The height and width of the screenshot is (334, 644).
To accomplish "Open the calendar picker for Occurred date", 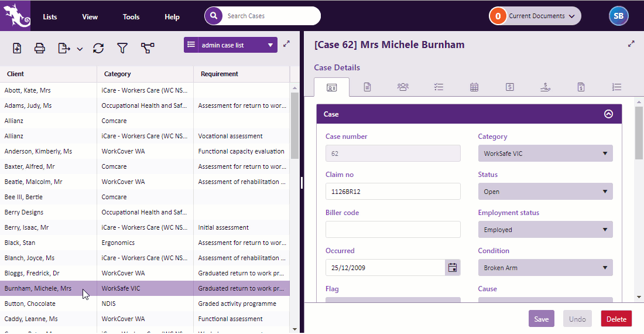I will tap(453, 268).
